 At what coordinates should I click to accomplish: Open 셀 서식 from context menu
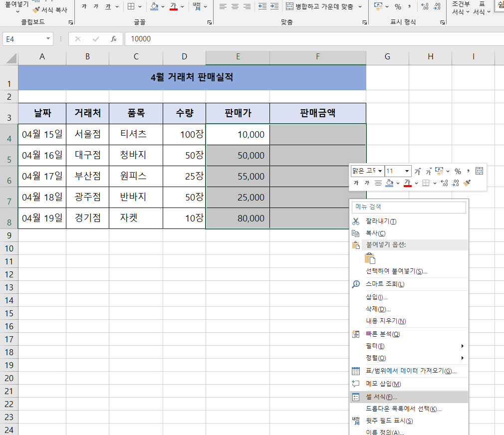pyautogui.click(x=409, y=397)
